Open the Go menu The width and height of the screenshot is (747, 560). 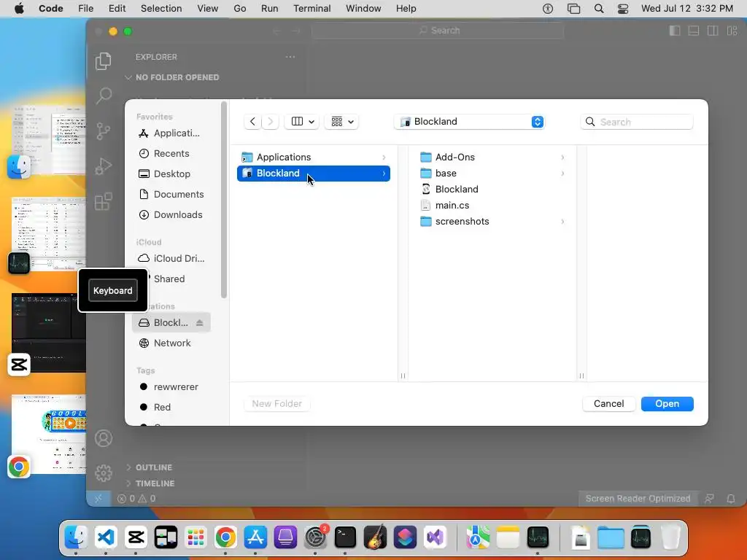(239, 9)
